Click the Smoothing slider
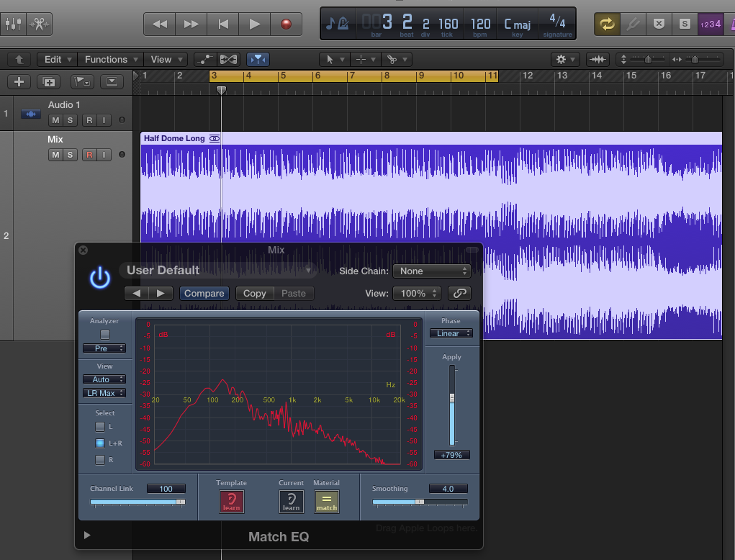Image resolution: width=735 pixels, height=560 pixels. pos(419,502)
